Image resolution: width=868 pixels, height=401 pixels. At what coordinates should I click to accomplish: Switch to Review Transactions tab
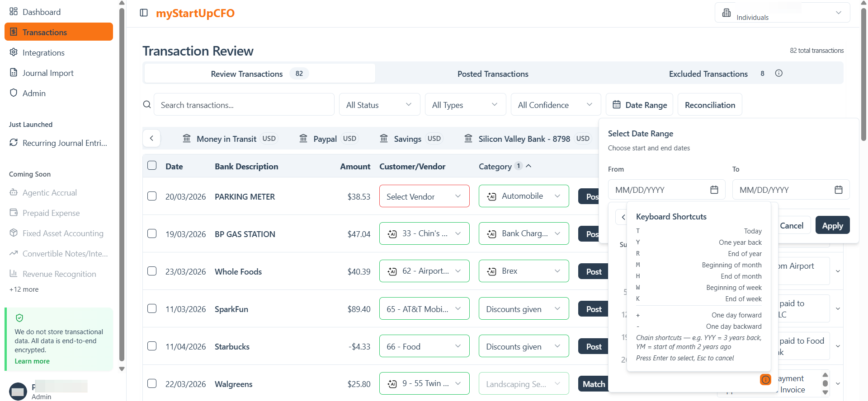coord(259,74)
